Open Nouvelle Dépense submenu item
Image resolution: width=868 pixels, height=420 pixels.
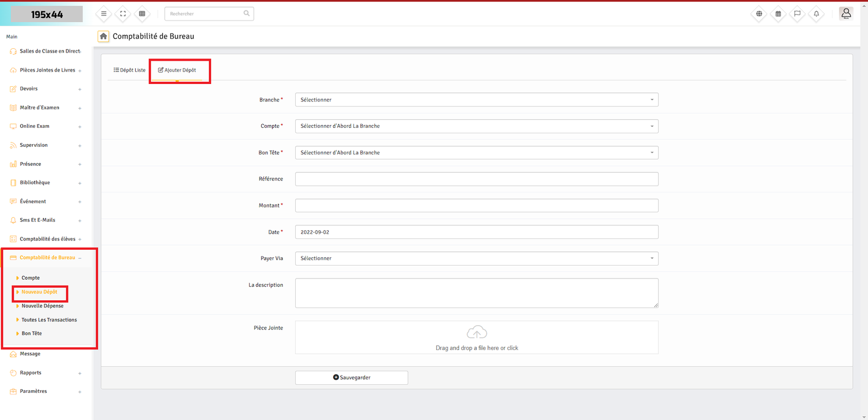point(42,306)
